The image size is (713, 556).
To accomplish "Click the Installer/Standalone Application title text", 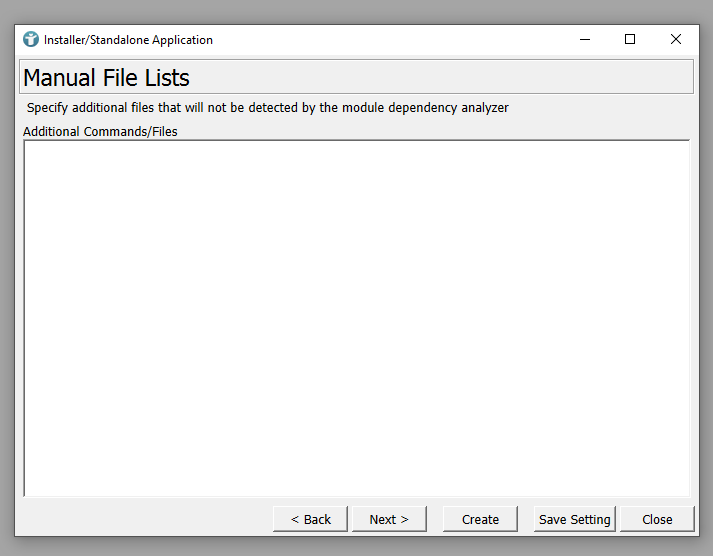I will click(x=128, y=40).
